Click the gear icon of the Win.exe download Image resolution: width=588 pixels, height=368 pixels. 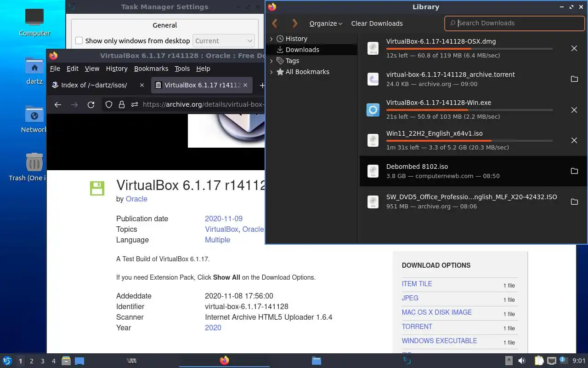[x=373, y=110]
